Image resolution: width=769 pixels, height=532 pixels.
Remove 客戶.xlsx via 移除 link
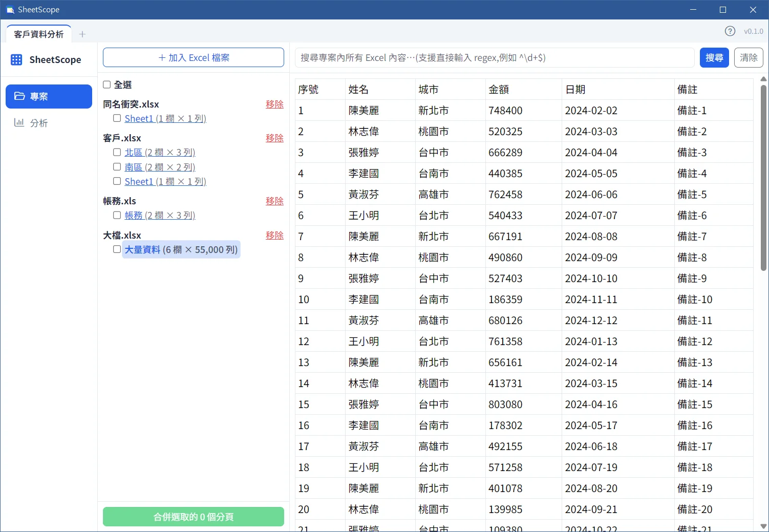click(274, 138)
